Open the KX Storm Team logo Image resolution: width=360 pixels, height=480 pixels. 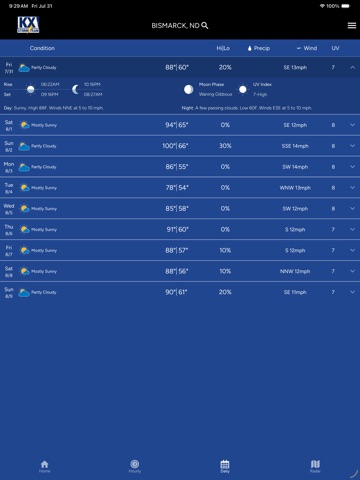(x=28, y=25)
